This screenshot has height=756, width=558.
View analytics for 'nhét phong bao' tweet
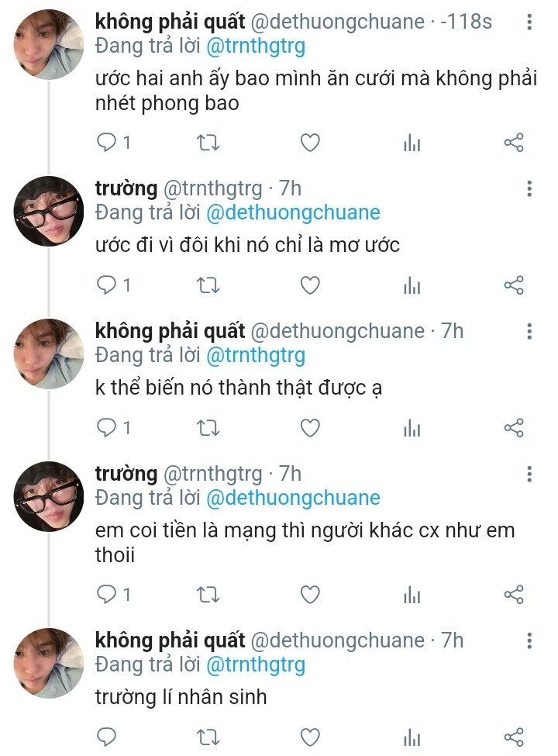point(412,143)
